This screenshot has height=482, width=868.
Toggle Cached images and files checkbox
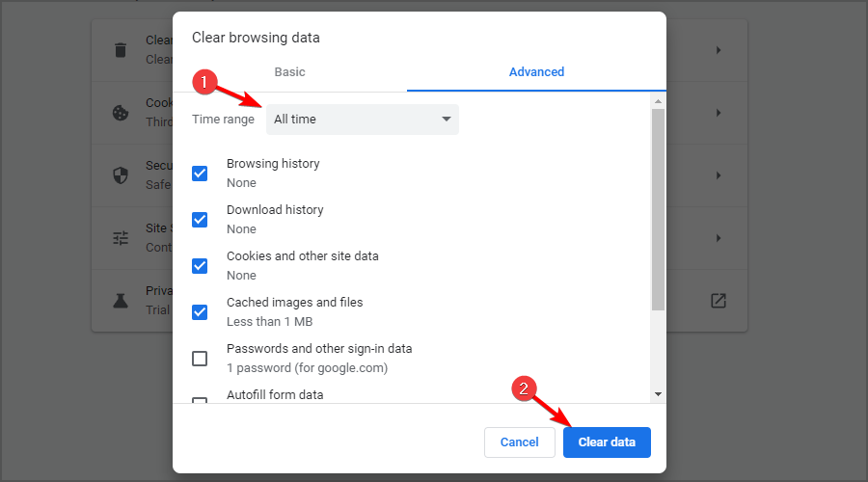tap(200, 312)
